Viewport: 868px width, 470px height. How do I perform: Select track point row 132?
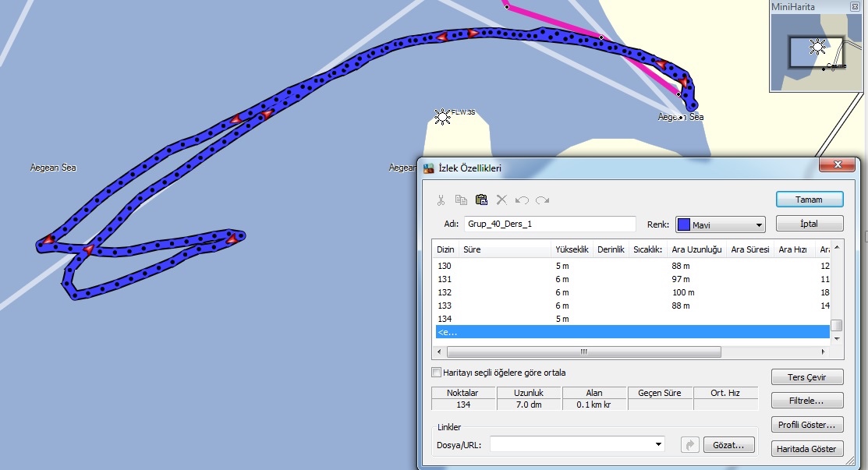click(632, 292)
